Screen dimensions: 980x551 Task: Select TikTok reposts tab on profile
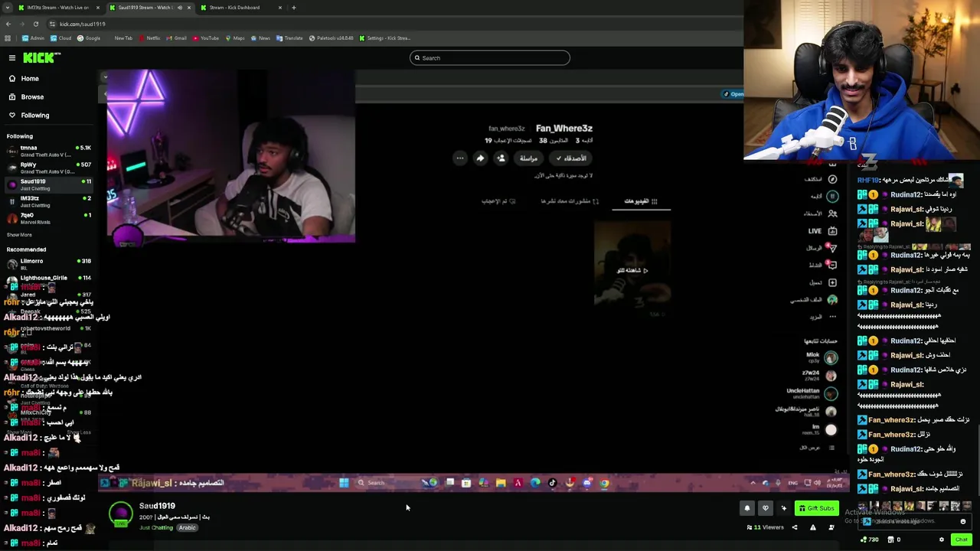tap(570, 201)
